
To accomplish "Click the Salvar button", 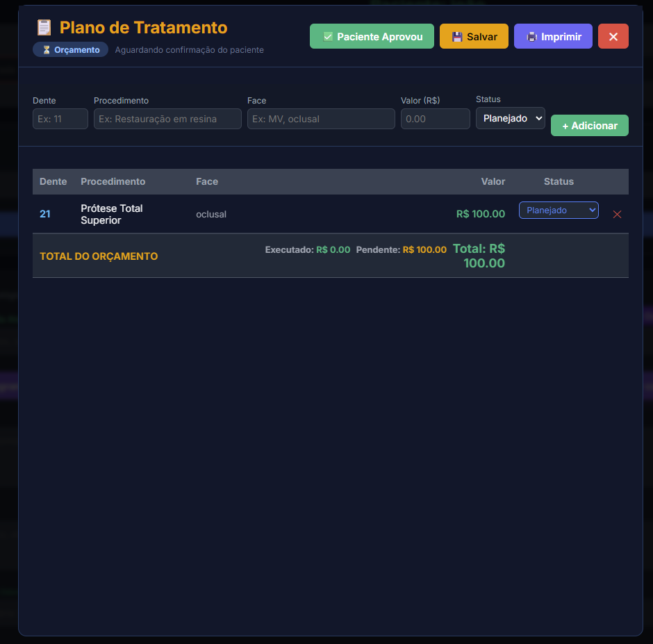I will (474, 36).
